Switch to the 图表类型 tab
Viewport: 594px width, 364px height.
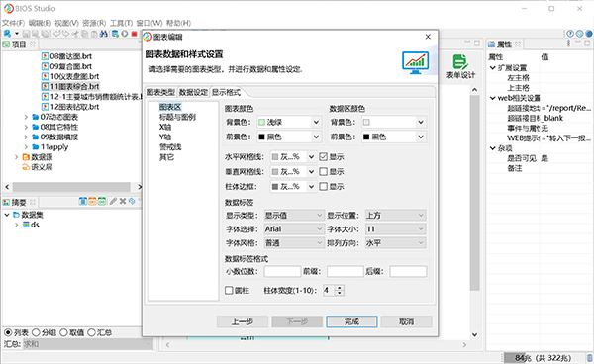point(160,92)
